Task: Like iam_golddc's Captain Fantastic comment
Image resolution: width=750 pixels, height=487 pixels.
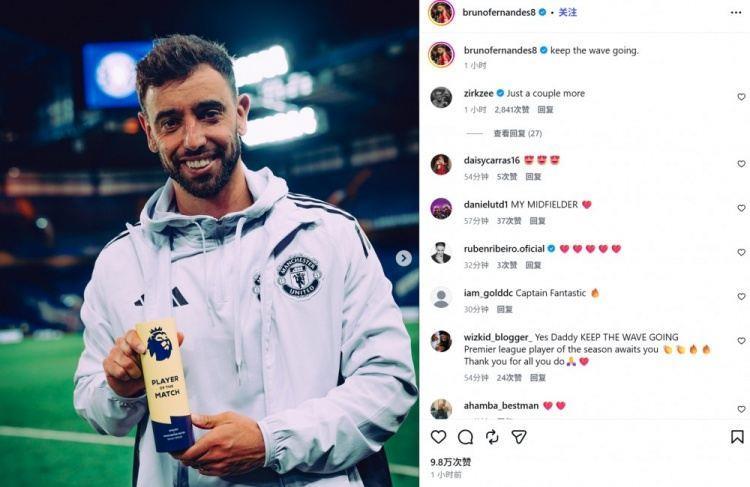Action: pyautogui.click(x=741, y=297)
